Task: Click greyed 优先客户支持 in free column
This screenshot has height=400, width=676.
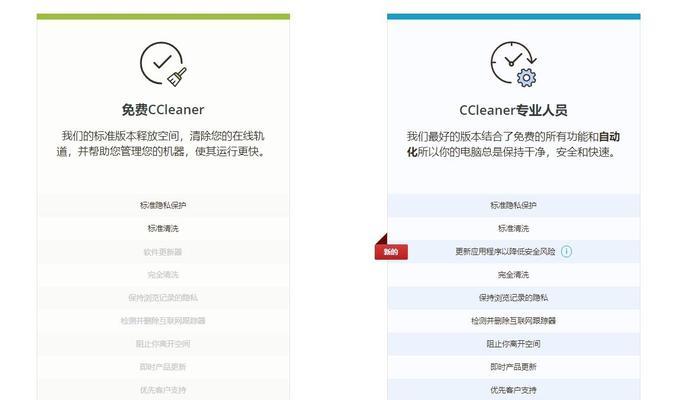Action: pos(163,390)
